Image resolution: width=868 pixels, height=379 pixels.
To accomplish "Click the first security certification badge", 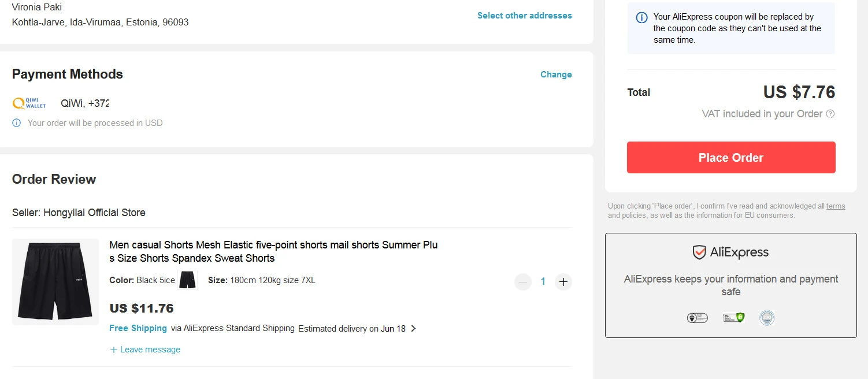I will [697, 317].
